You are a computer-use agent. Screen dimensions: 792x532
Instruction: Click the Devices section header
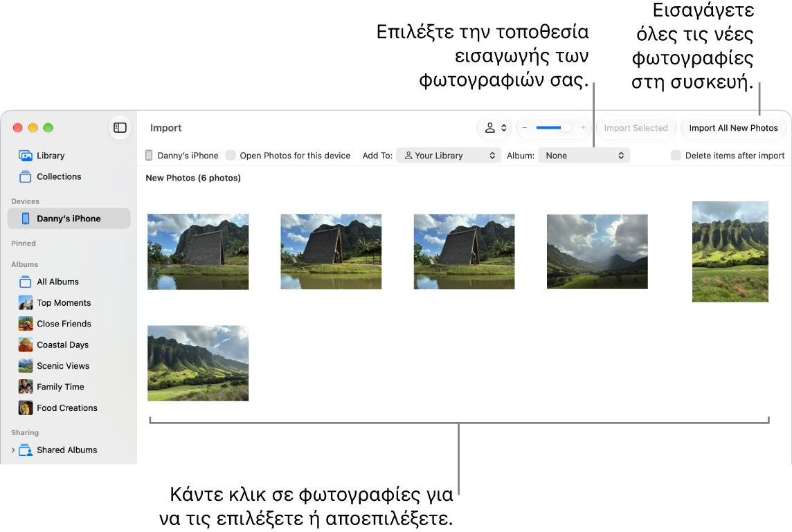click(x=25, y=201)
